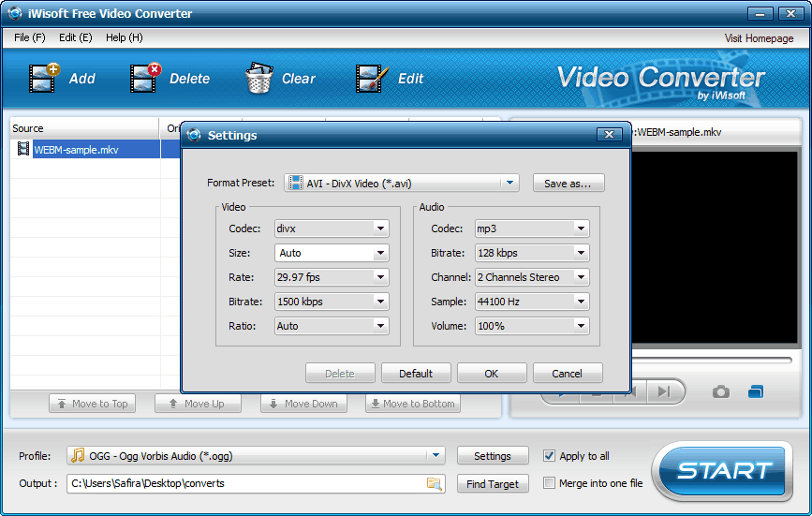812x516 pixels.
Task: Click the Find Target button
Action: click(493, 483)
